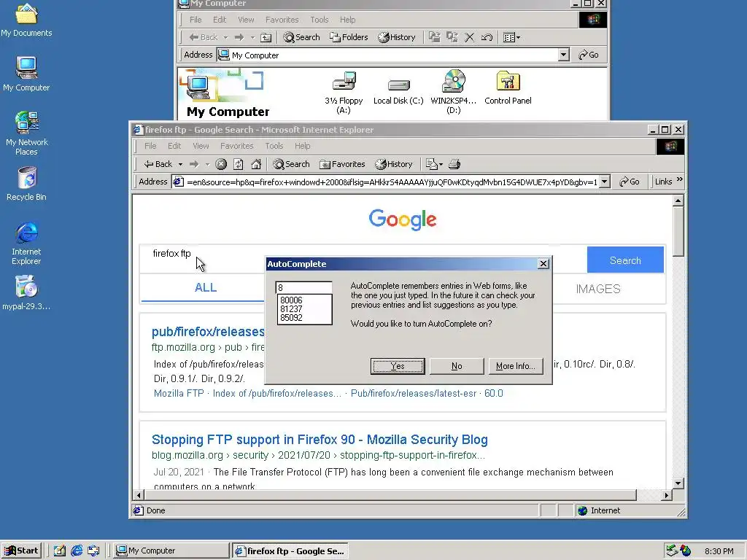
Task: Close the AutoComplete dialog
Action: coord(543,264)
